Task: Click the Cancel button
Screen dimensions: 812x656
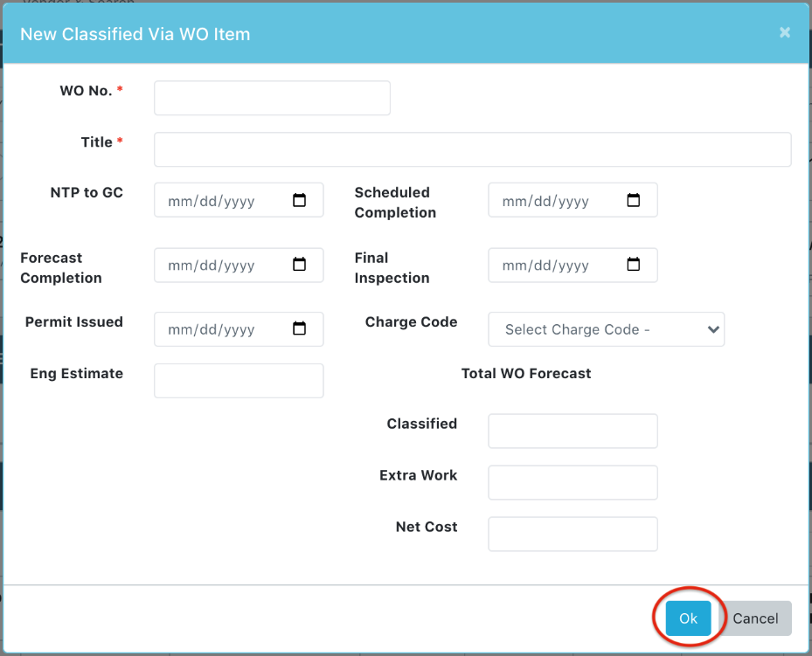Action: (x=755, y=618)
